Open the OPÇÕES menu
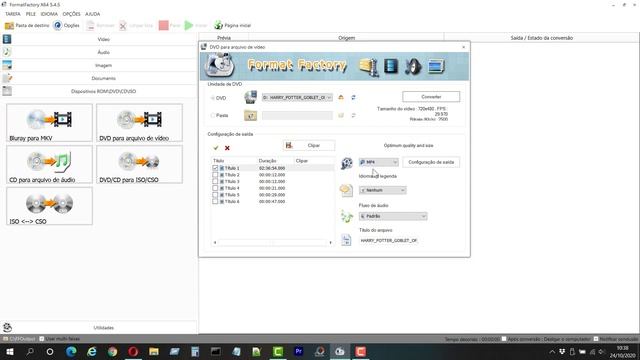640x360 pixels. (71, 14)
